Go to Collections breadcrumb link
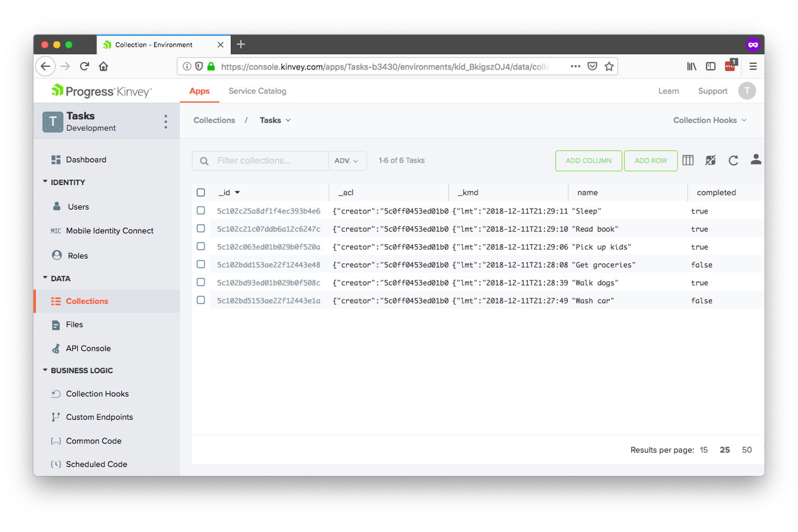798x532 pixels. coord(214,120)
